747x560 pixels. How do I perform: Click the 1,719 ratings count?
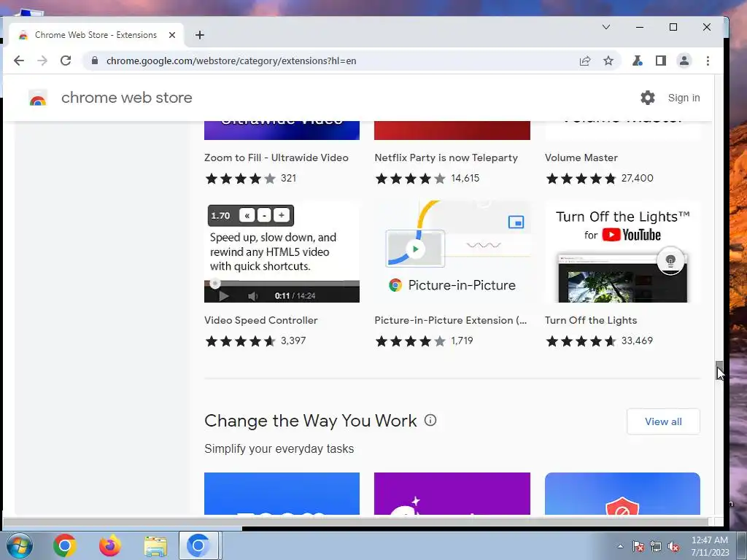(x=462, y=341)
